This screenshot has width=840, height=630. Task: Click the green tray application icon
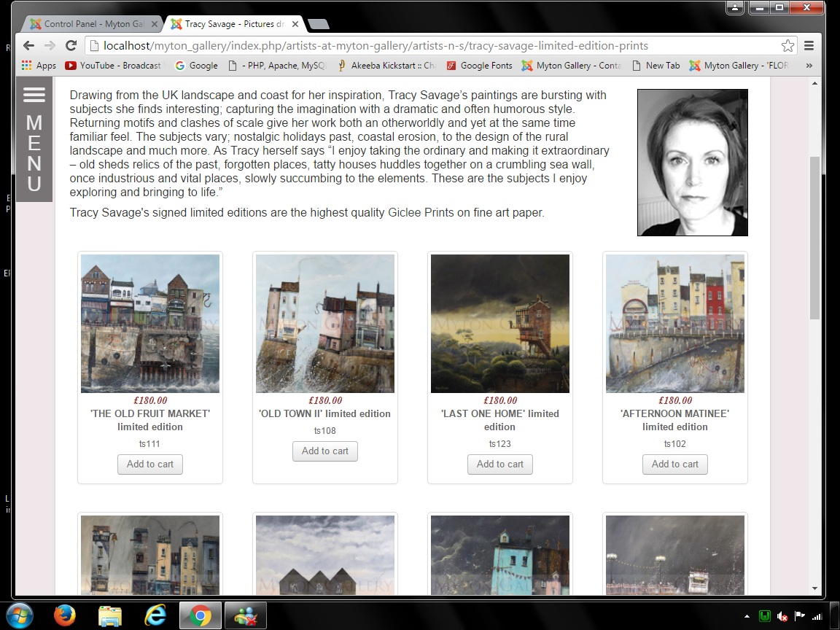[x=765, y=617]
